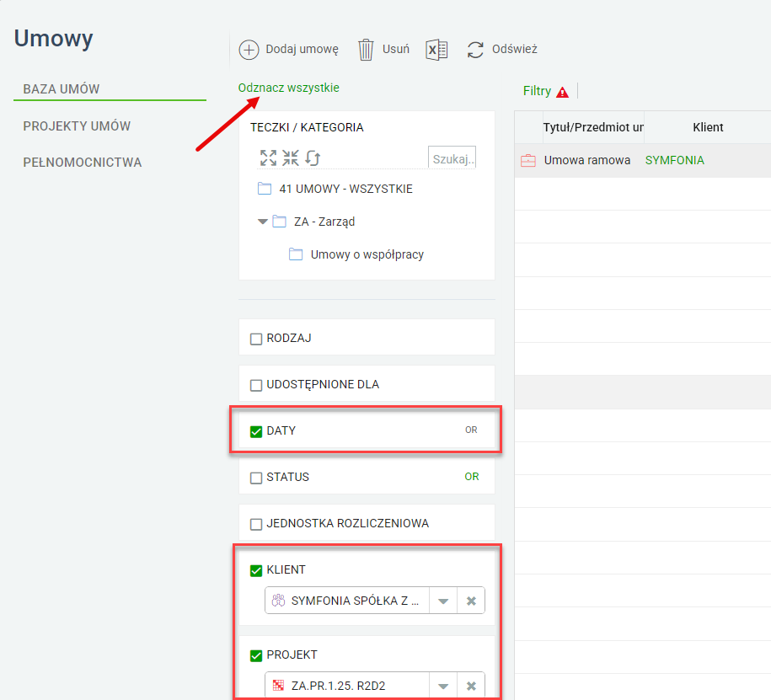Click the folder icon for 41 UMOWY - WSZYSTKIE

(265, 189)
